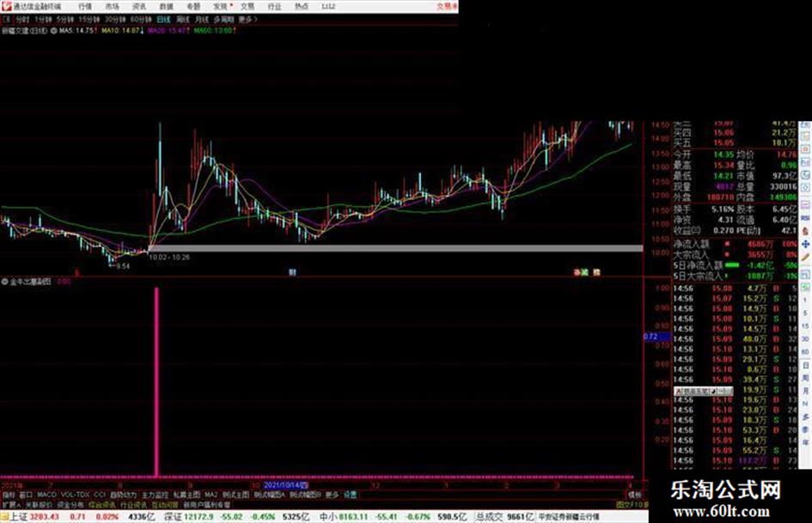Open the 热点 menu
812x523 pixels.
click(x=302, y=6)
